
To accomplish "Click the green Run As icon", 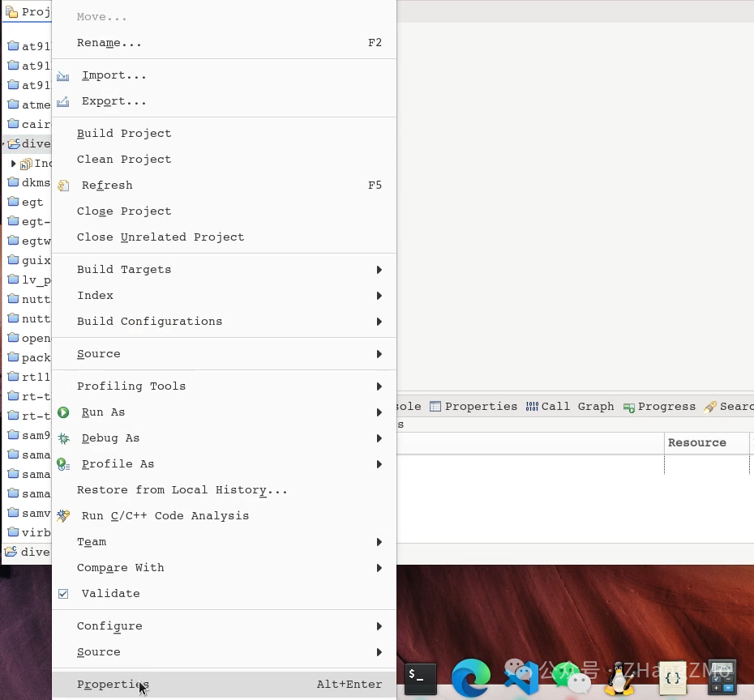I will tap(63, 412).
